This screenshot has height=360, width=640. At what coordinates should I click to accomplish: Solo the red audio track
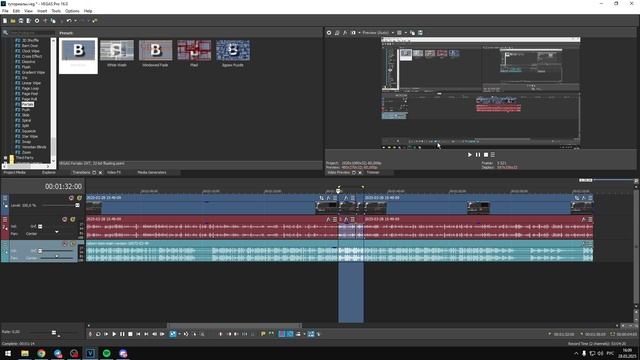(x=73, y=219)
